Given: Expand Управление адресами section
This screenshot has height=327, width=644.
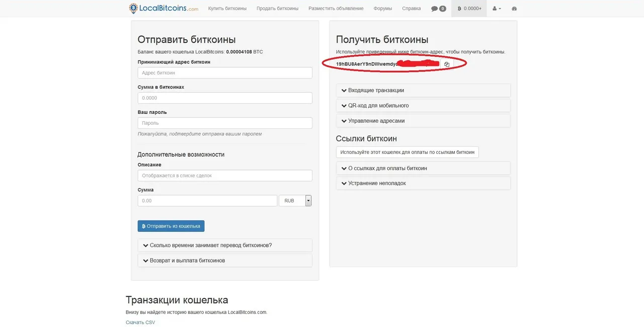Looking at the screenshot, I should [376, 121].
